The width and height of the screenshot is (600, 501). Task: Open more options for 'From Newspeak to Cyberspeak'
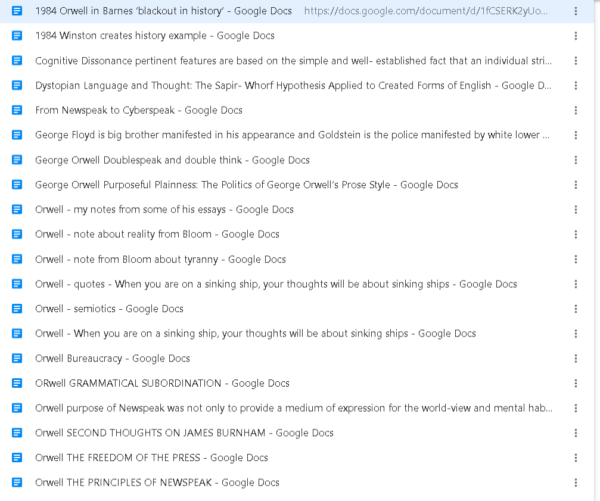pos(577,110)
